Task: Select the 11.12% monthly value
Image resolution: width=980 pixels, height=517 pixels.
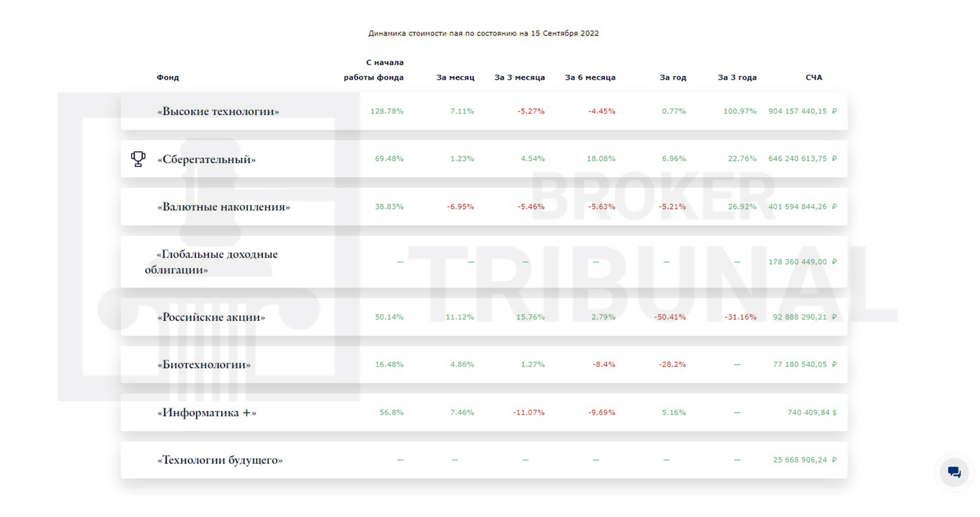Action: tap(459, 317)
